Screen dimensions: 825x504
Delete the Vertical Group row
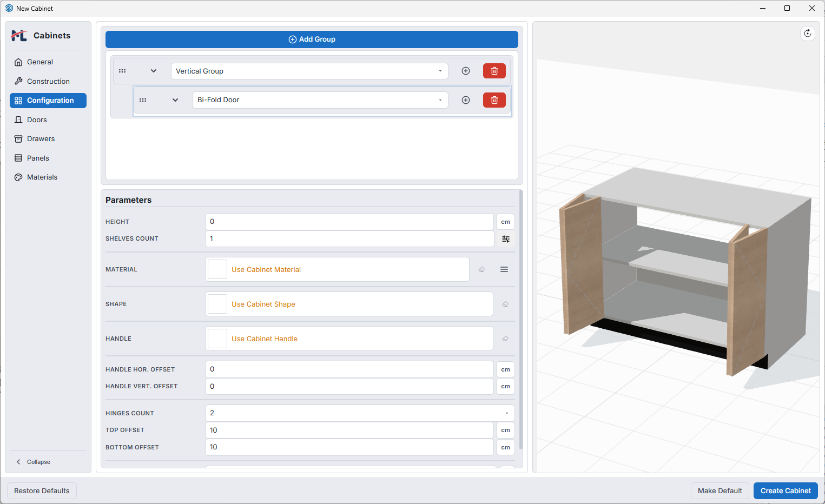click(494, 71)
